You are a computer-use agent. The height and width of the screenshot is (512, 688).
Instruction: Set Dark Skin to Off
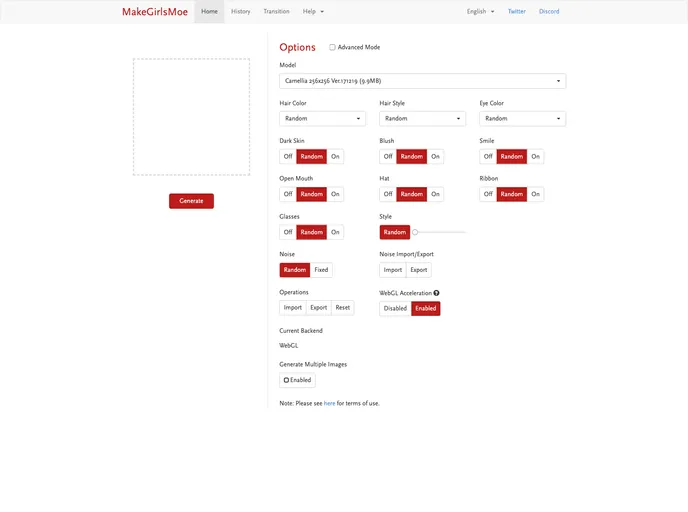click(x=288, y=156)
